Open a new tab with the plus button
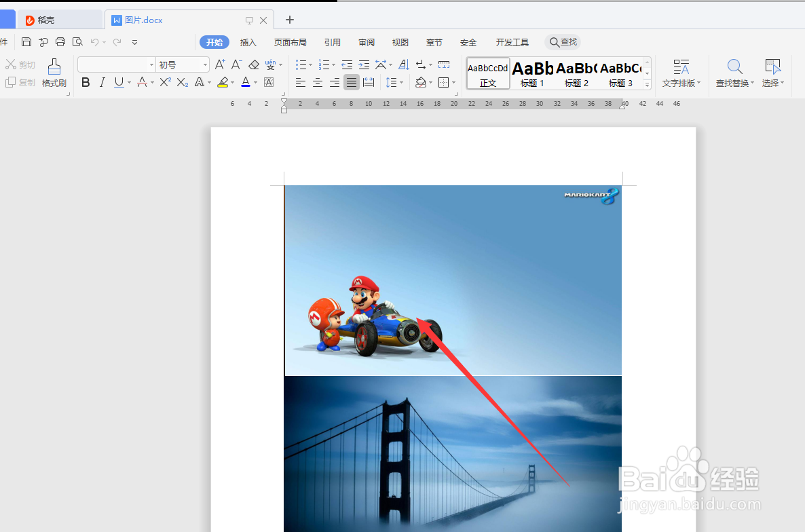 pos(290,20)
